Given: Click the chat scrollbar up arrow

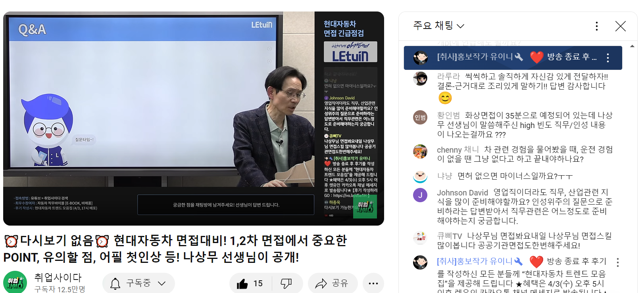Looking at the screenshot, I should click(632, 46).
